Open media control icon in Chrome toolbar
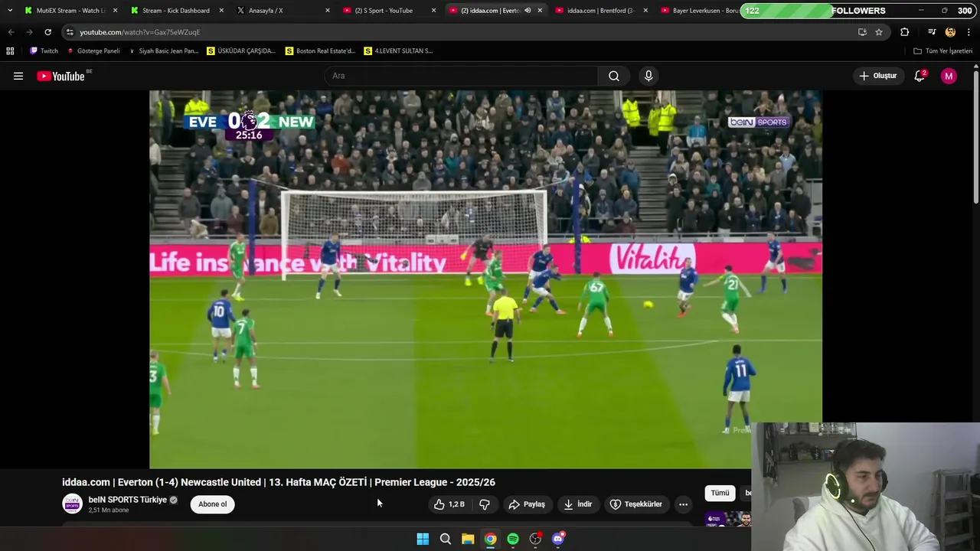 click(932, 32)
